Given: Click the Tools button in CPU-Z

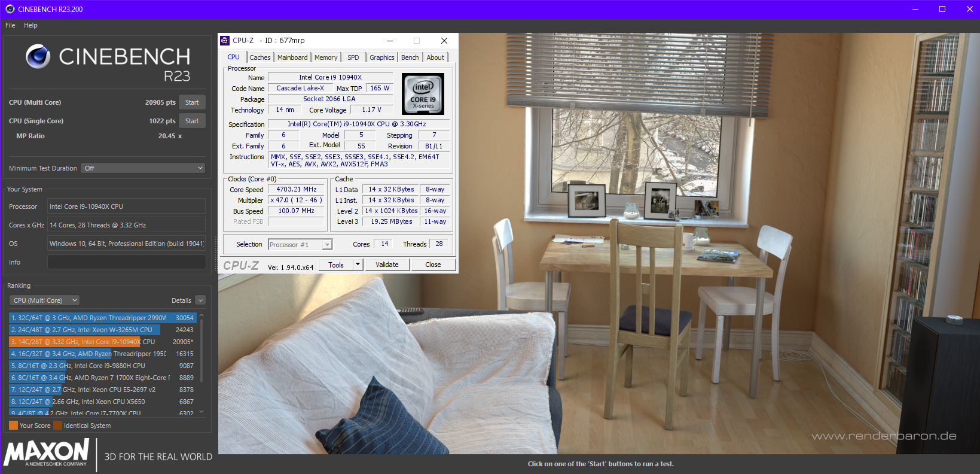Looking at the screenshot, I should coord(336,265).
